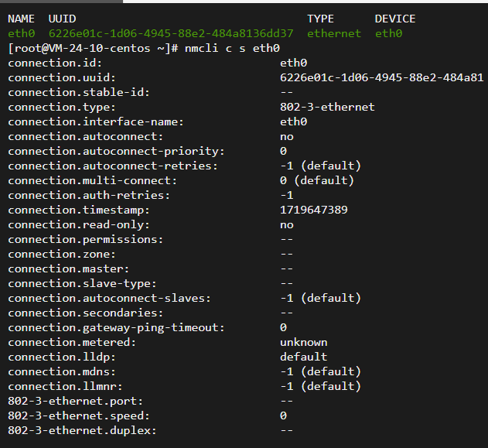Click the DEVICE column header
The height and width of the screenshot is (448, 488).
tap(395, 19)
